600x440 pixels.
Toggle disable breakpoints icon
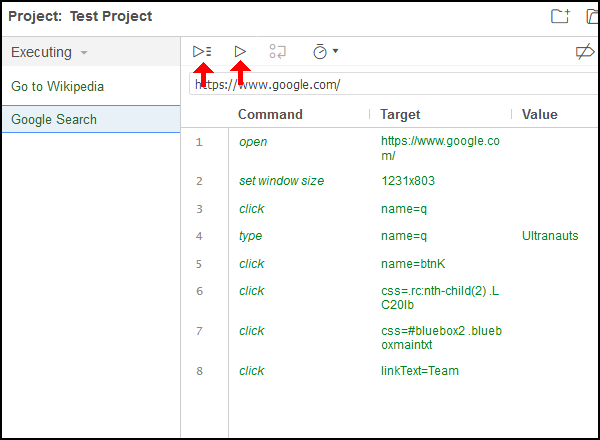pyautogui.click(x=585, y=52)
